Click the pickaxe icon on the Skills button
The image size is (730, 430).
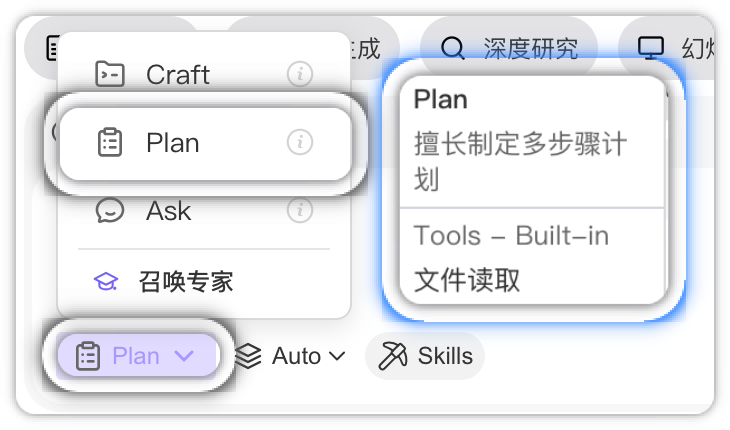point(393,355)
